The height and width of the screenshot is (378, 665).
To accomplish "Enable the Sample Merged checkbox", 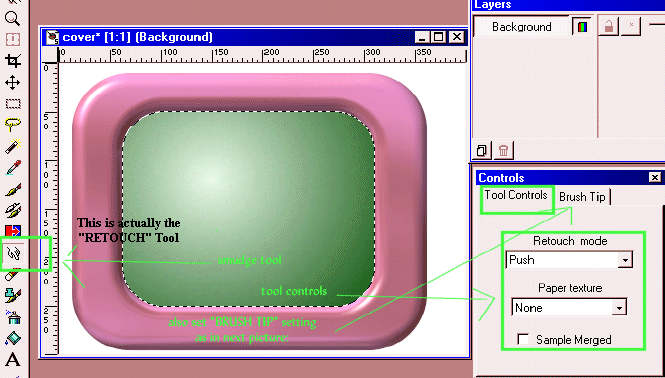I will click(x=523, y=339).
